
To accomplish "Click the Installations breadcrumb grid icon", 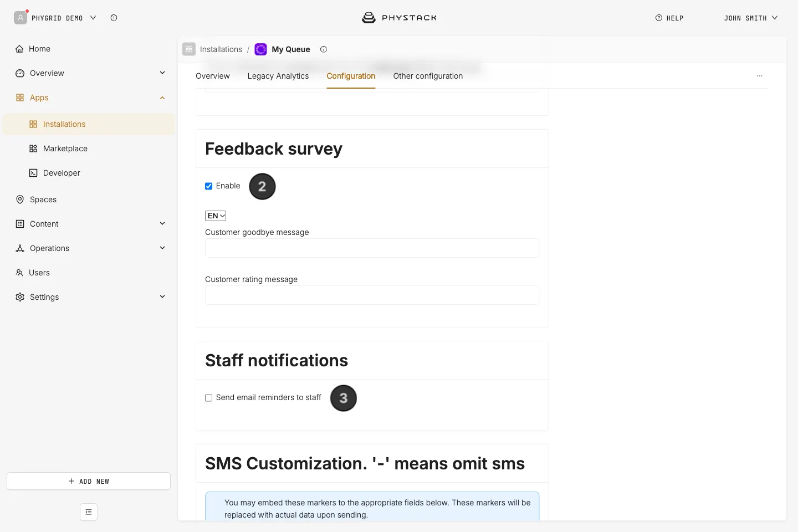I will (x=189, y=49).
